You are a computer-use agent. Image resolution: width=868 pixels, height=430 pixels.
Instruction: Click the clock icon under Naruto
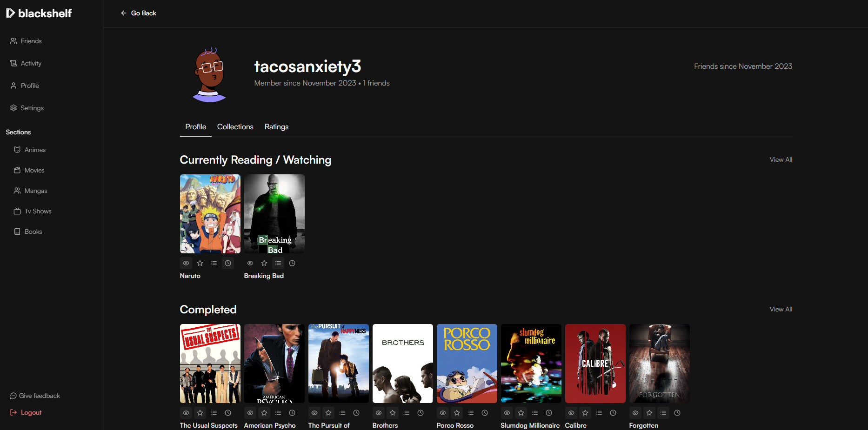tap(228, 263)
